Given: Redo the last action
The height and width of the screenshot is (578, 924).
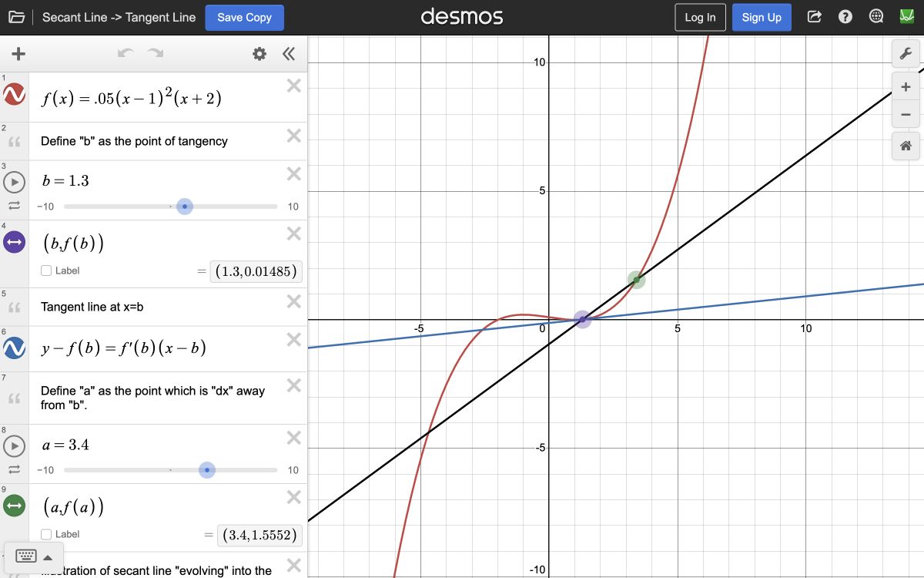Looking at the screenshot, I should coord(156,54).
